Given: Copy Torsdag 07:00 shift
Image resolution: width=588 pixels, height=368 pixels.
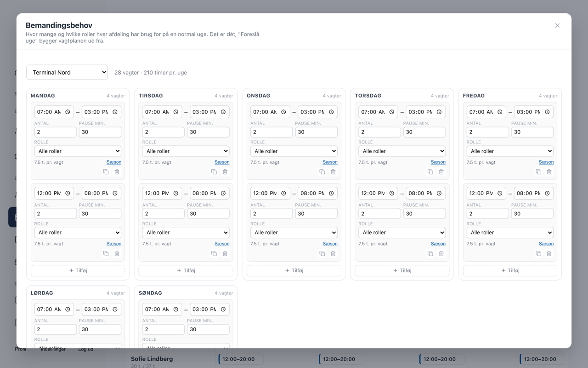Looking at the screenshot, I should point(430,172).
